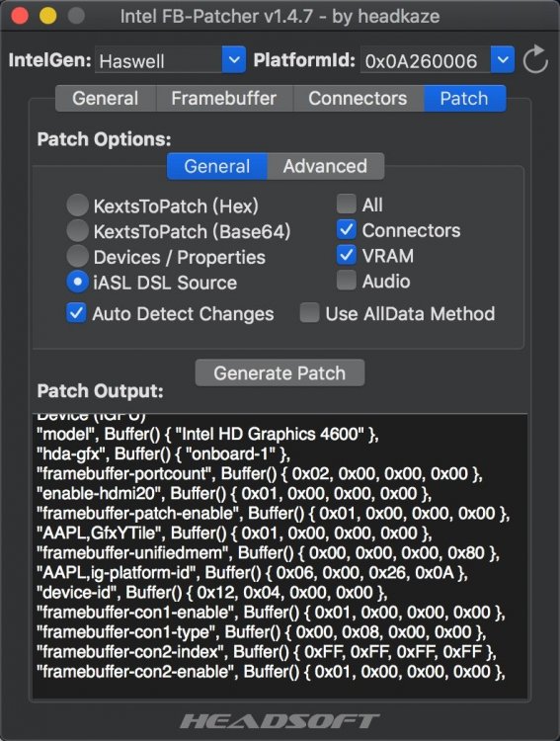560x741 pixels.
Task: Click the yellow minimize window button
Action: click(x=47, y=16)
